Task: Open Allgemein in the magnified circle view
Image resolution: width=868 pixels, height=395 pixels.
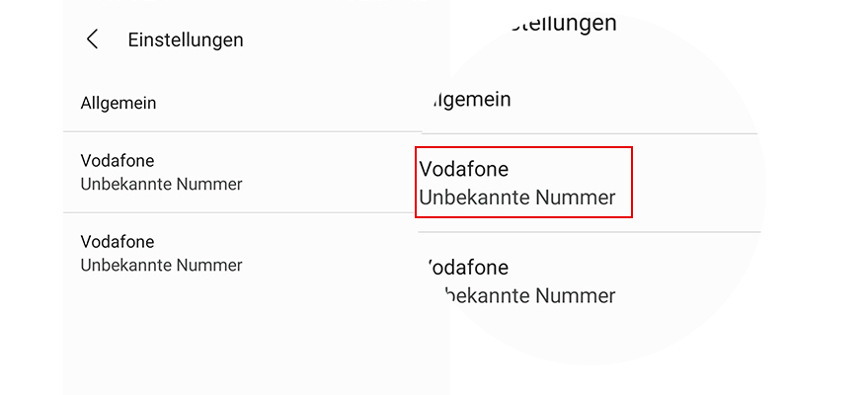Action: pyautogui.click(x=469, y=99)
